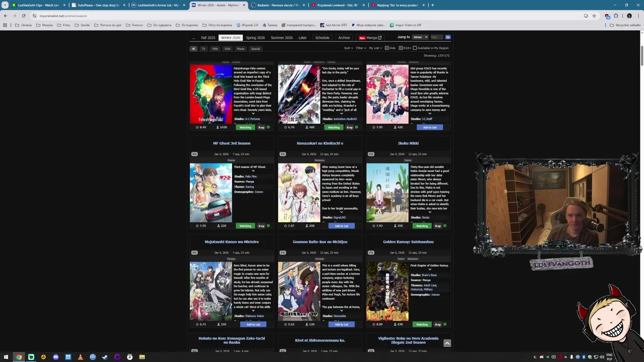Switch to the Spring 2026 season tab
Screen dimensions: 644x362
pos(255,38)
